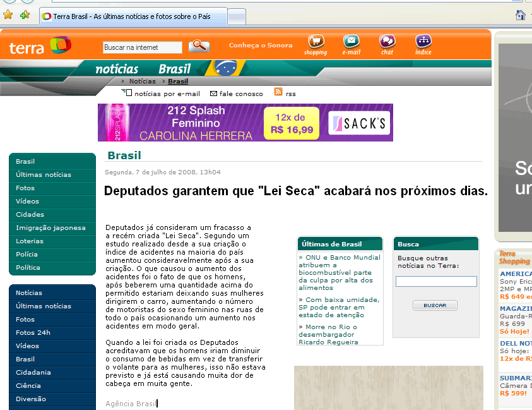Click the Add to Favorites icon
Viewport: 532px width, 410px height.
pyautogui.click(x=25, y=15)
